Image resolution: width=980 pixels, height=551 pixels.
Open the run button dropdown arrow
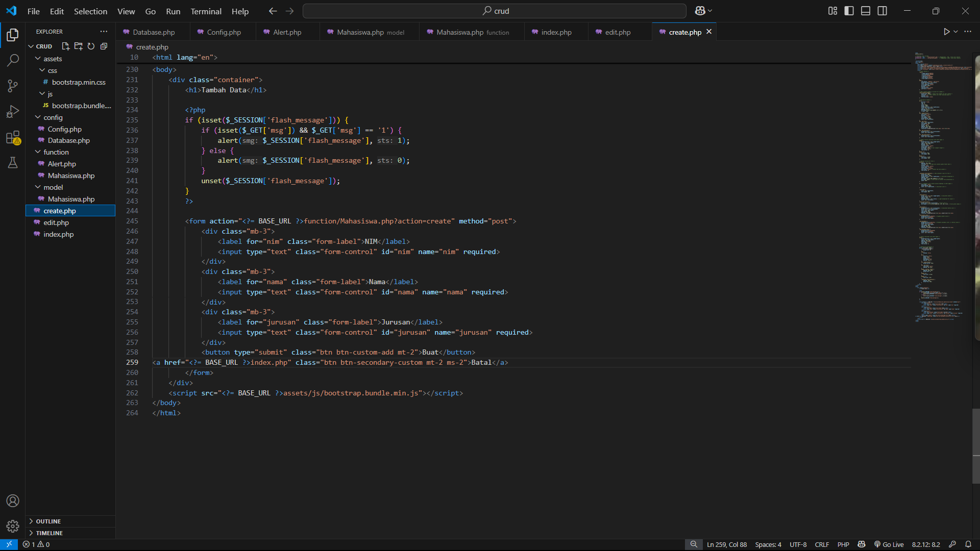point(956,32)
